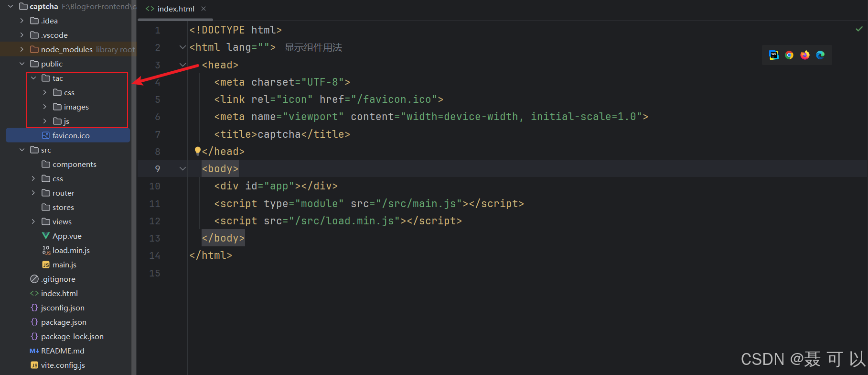
Task: Select favicon.ico in the project tree
Action: click(x=68, y=135)
